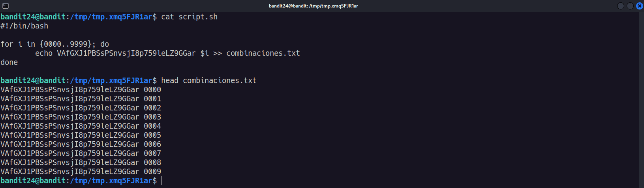Click the output line ending in 0007
Image resolution: width=644 pixels, height=188 pixels.
(x=81, y=154)
